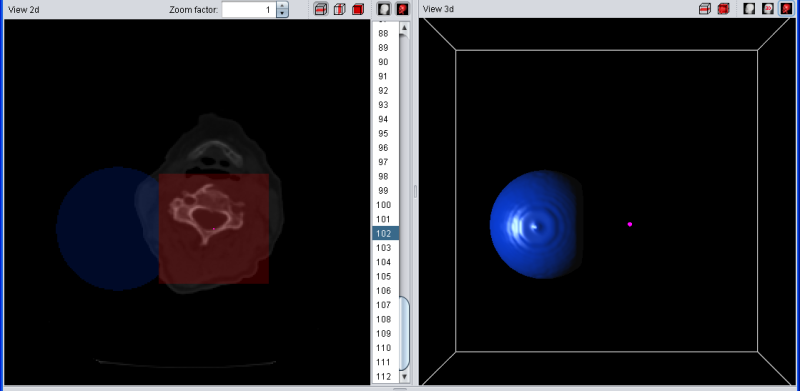Click magenta marker point in 3d view
800x391 pixels.
coord(630,224)
